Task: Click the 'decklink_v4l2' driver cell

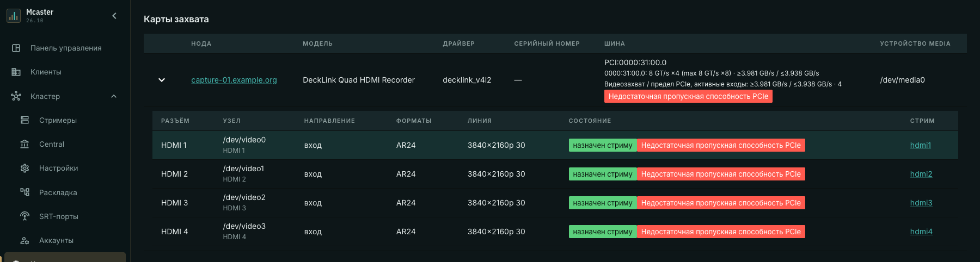Action: click(x=467, y=80)
